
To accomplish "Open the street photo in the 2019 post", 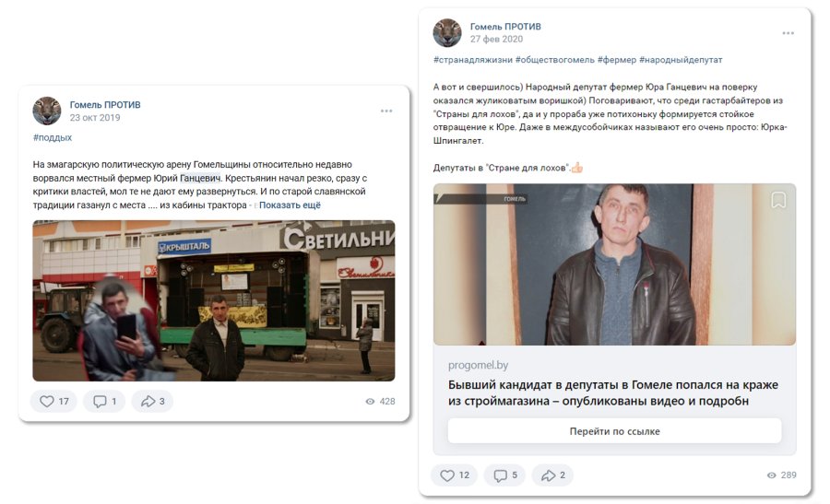I will coord(214,300).
